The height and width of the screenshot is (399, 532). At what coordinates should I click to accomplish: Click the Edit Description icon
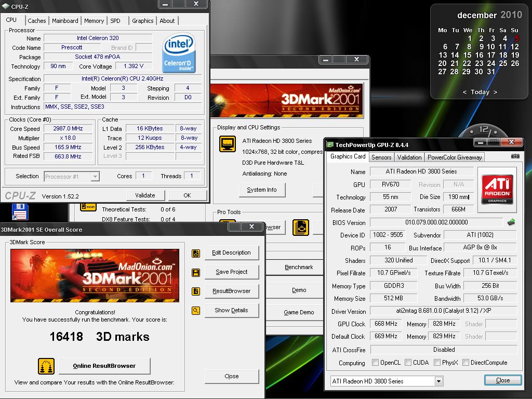tap(196, 253)
